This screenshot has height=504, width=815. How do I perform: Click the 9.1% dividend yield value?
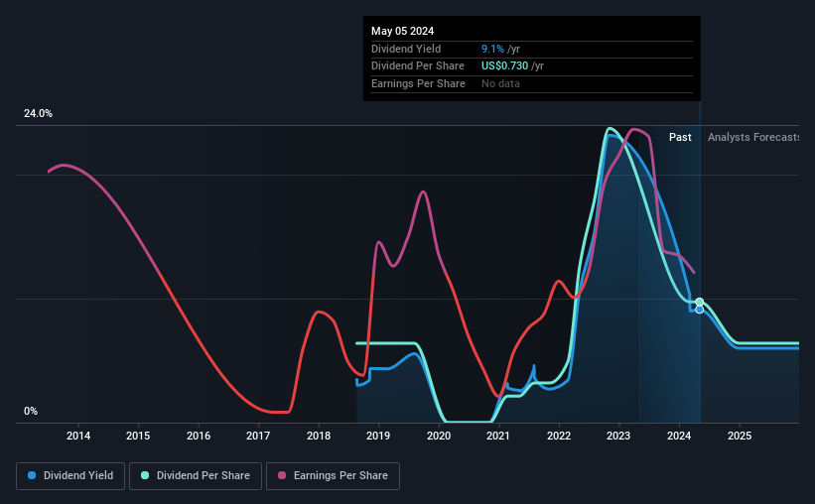[x=492, y=49]
